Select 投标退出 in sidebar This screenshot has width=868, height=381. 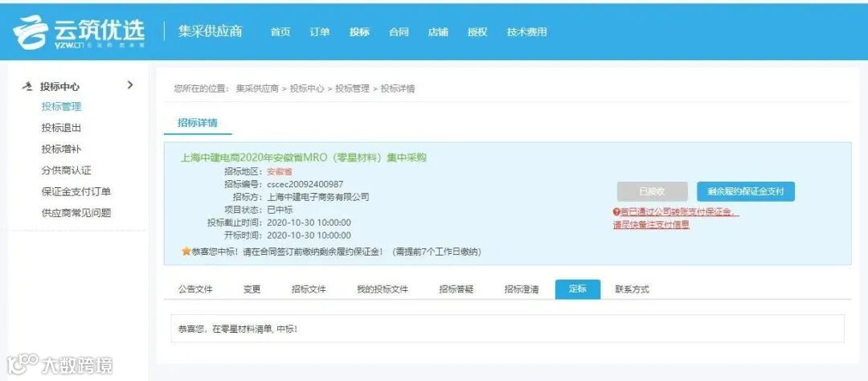click(61, 128)
